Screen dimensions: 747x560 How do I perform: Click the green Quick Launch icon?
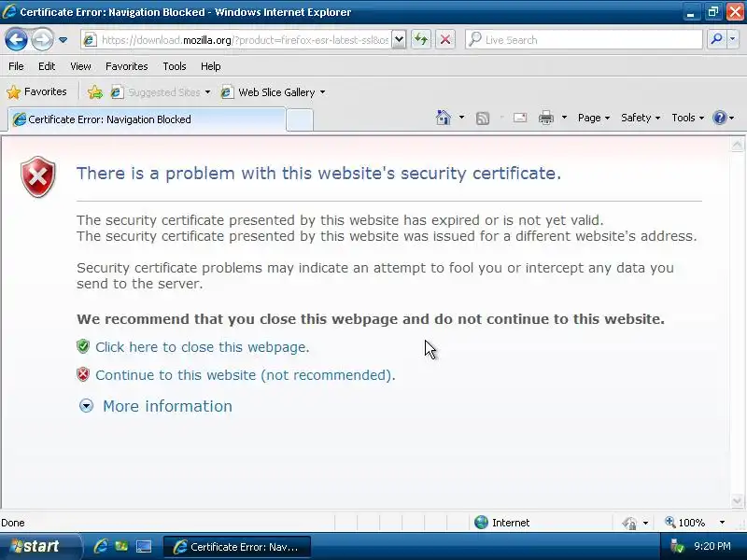coord(121,546)
